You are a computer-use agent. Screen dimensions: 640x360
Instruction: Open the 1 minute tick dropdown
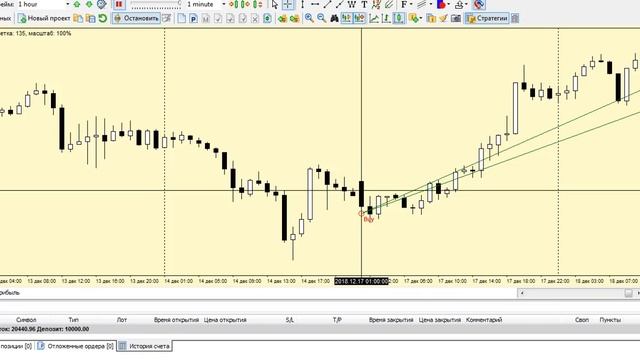point(224,4)
